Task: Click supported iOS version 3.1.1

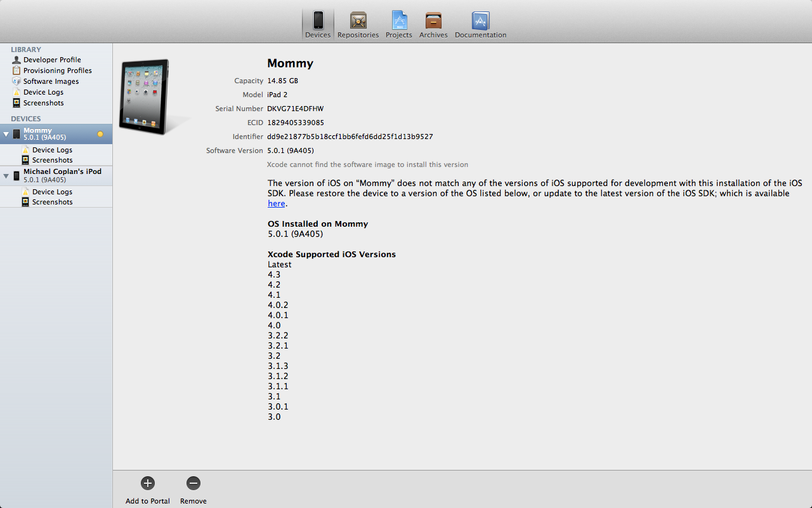Action: pyautogui.click(x=278, y=387)
